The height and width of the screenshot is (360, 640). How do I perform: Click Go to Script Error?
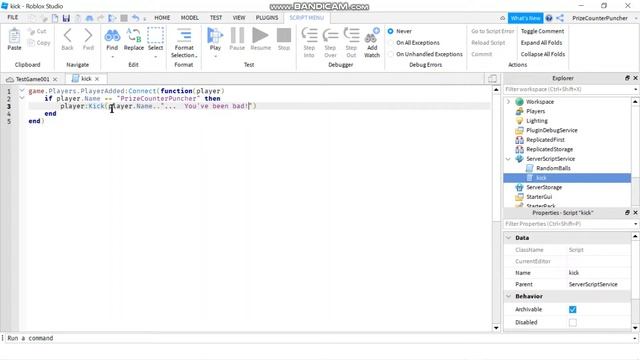point(493,31)
